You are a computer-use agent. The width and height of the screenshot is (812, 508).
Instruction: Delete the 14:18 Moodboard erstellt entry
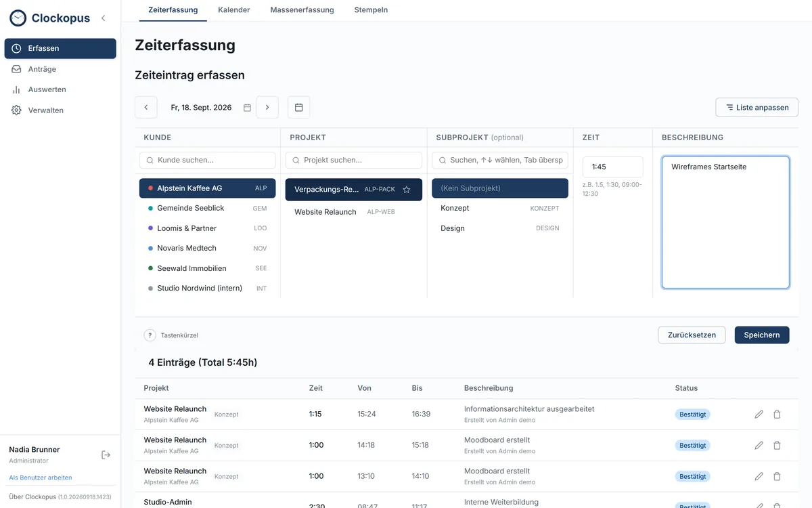[777, 446]
